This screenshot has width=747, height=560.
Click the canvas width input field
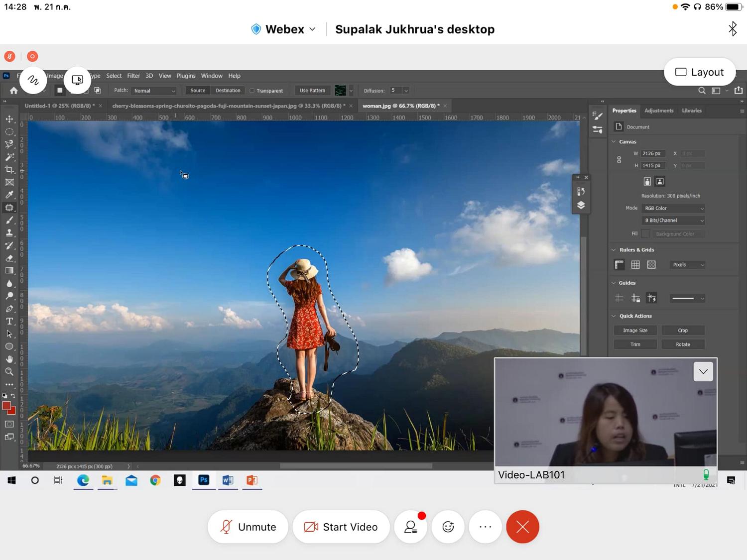653,154
